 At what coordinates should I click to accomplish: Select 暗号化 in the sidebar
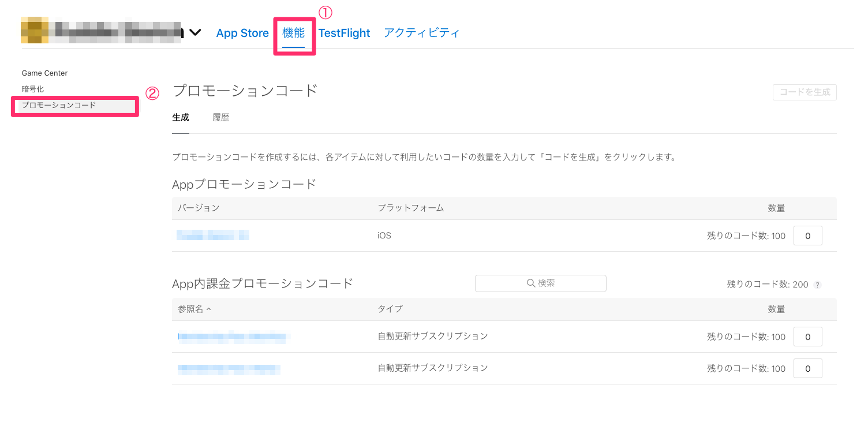coord(33,89)
